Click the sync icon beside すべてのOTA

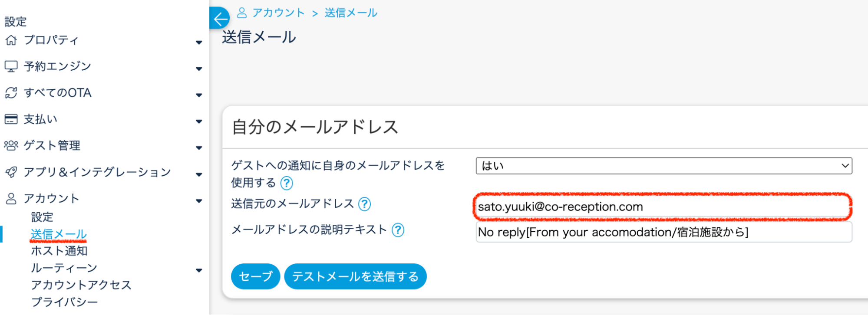point(11,93)
